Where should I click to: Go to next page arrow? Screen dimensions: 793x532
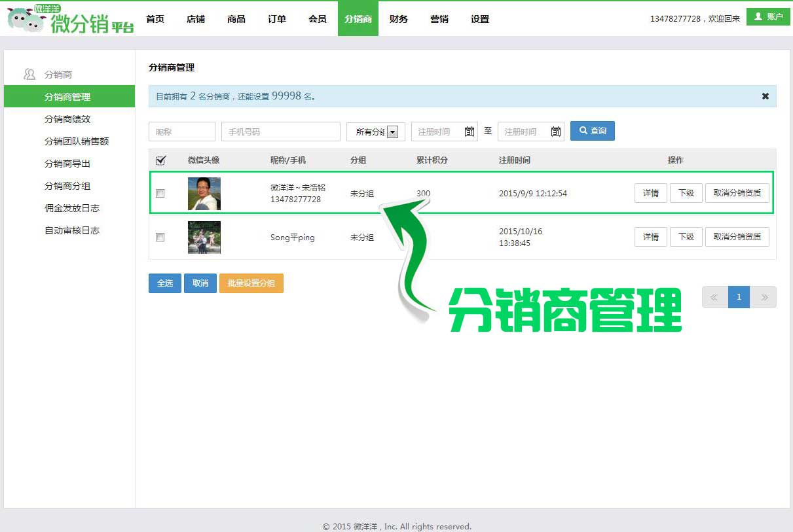tap(764, 297)
